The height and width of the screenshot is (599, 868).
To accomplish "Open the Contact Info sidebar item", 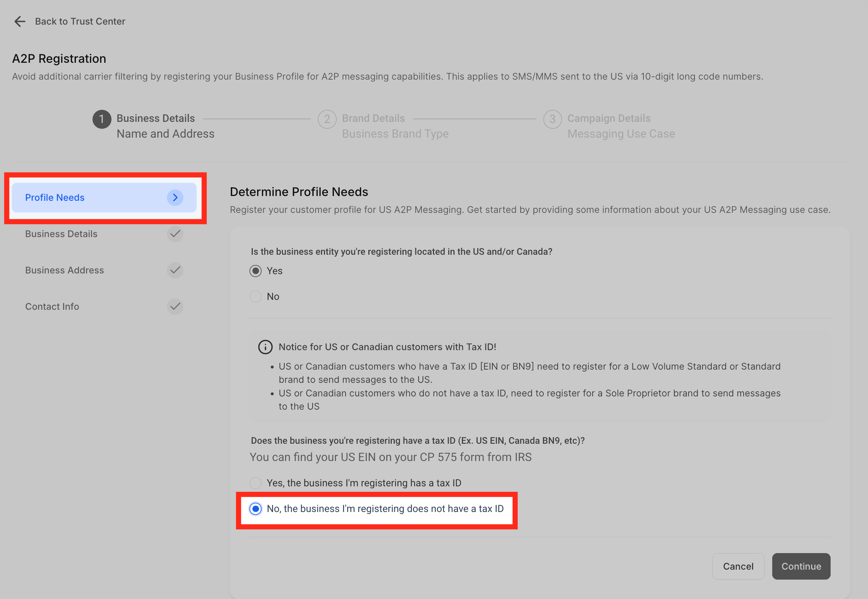I will coord(52,306).
